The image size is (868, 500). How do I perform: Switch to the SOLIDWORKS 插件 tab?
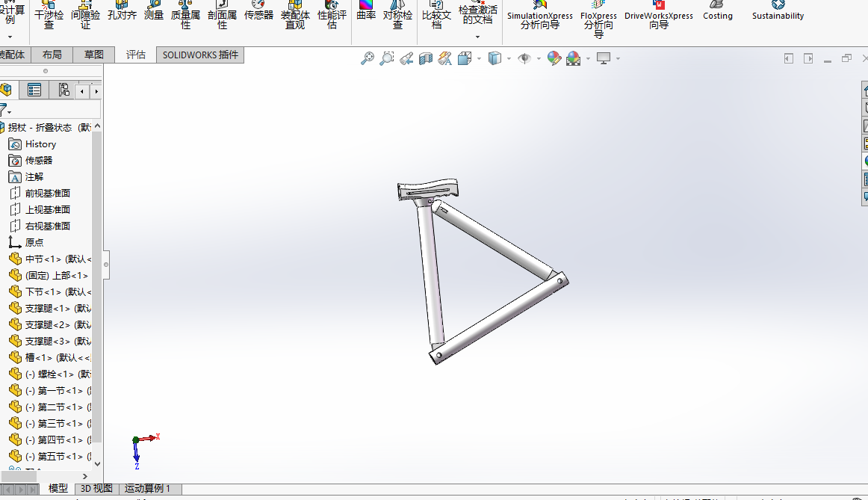tap(200, 55)
